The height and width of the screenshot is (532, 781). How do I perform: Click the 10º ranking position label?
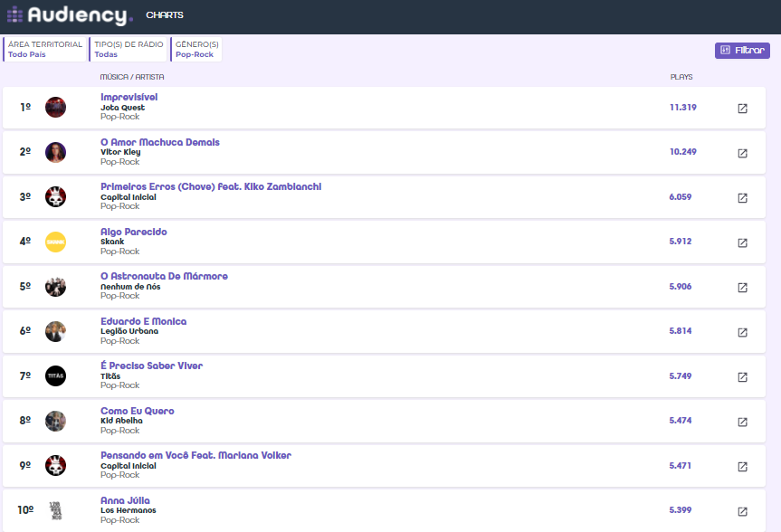(x=25, y=510)
